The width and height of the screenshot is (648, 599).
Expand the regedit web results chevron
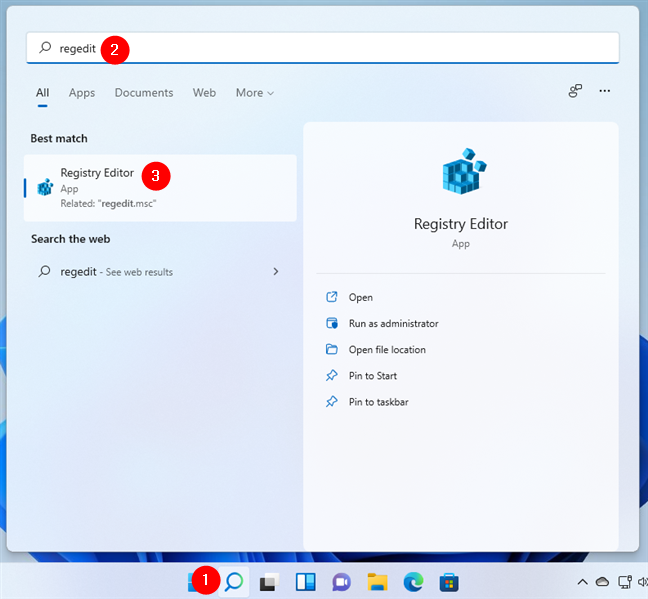276,271
